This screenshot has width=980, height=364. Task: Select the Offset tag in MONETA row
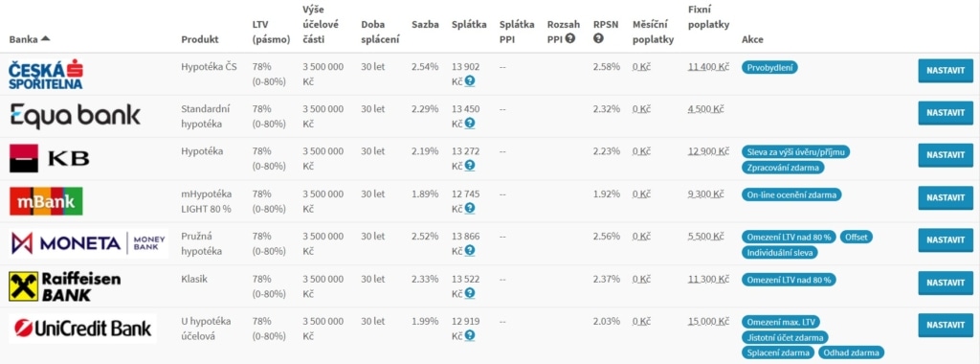(x=857, y=237)
